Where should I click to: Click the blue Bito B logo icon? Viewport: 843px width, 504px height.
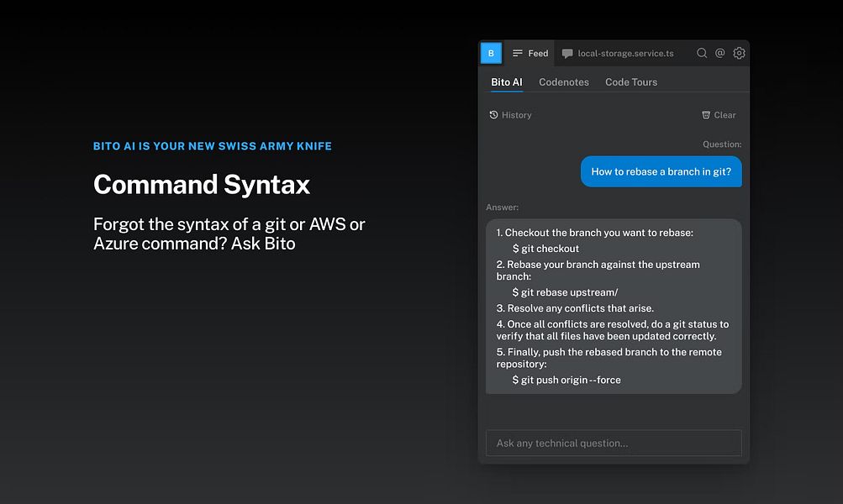coord(491,53)
